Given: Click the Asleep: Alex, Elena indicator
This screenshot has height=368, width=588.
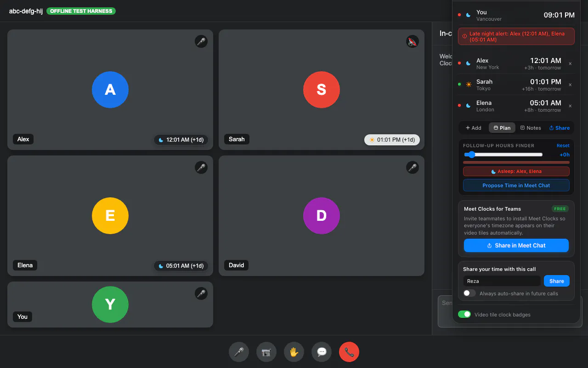Looking at the screenshot, I should click(516, 171).
